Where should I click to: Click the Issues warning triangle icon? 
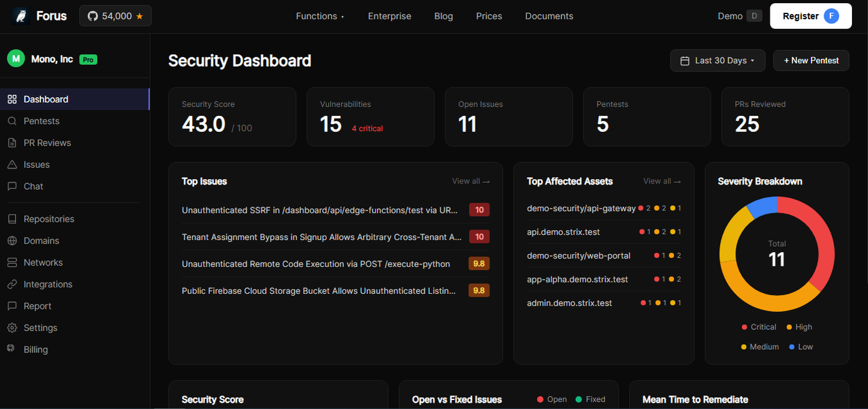tap(12, 165)
